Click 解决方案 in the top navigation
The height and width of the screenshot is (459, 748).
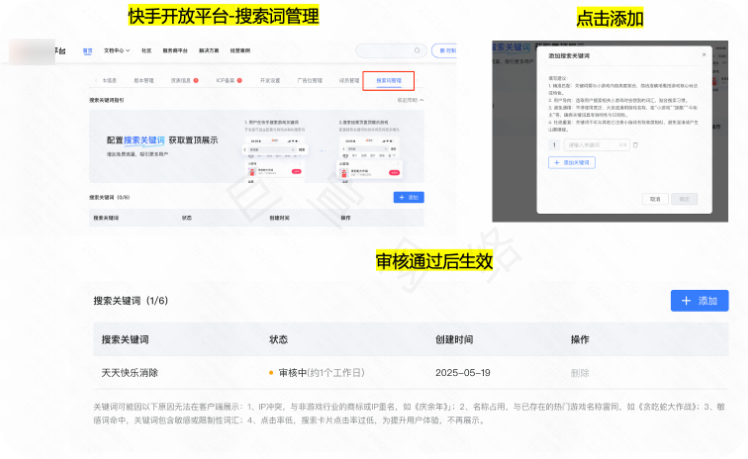(x=209, y=51)
